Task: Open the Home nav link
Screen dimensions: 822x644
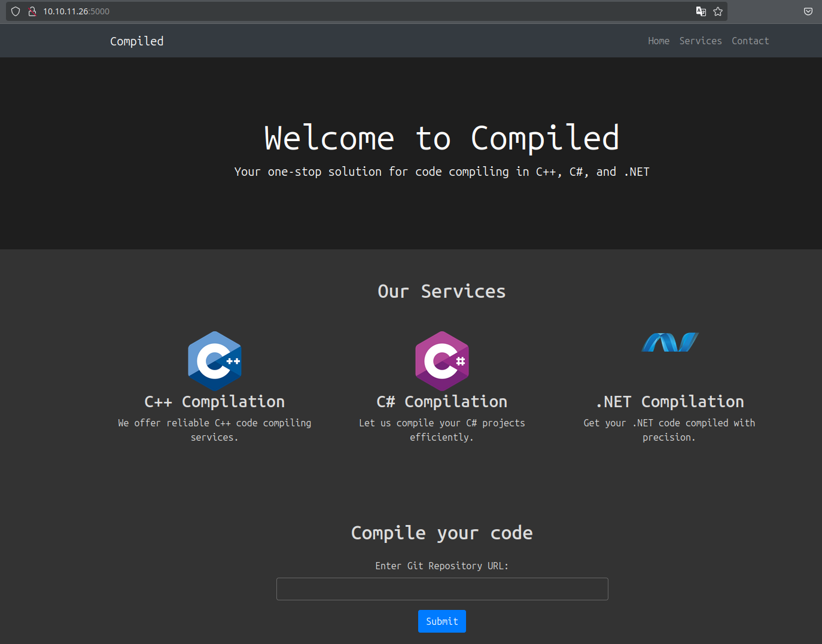Action: pyautogui.click(x=659, y=41)
